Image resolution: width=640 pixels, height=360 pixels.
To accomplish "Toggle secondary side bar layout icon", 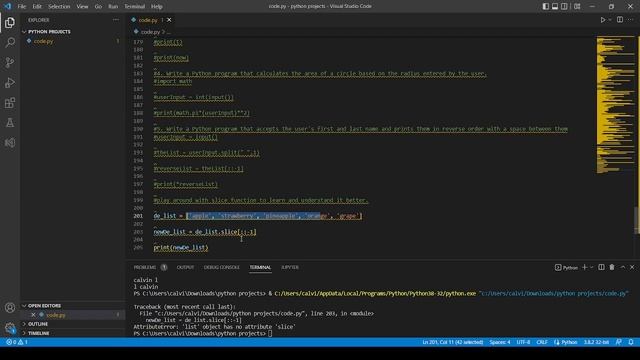I will tap(564, 6).
